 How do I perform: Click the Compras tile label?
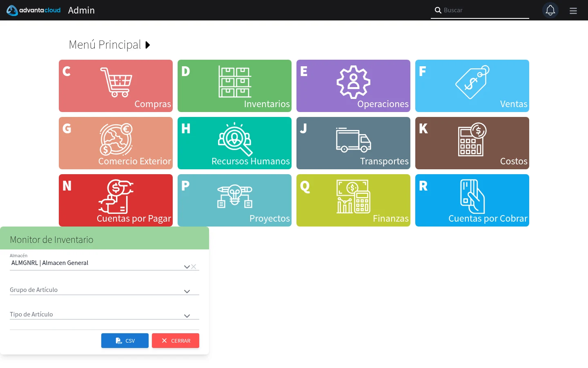coord(153,104)
